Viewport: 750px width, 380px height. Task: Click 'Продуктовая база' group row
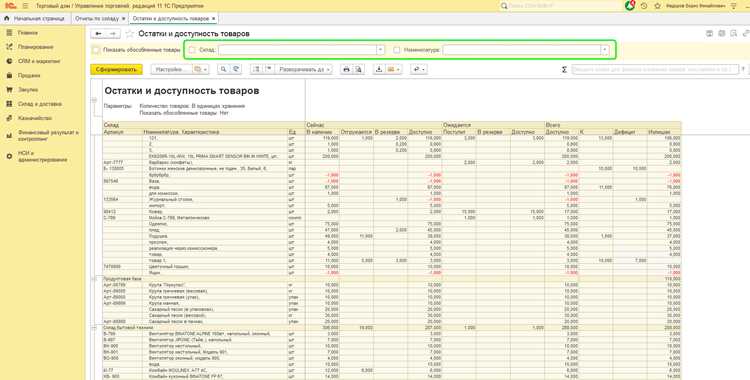click(x=391, y=279)
